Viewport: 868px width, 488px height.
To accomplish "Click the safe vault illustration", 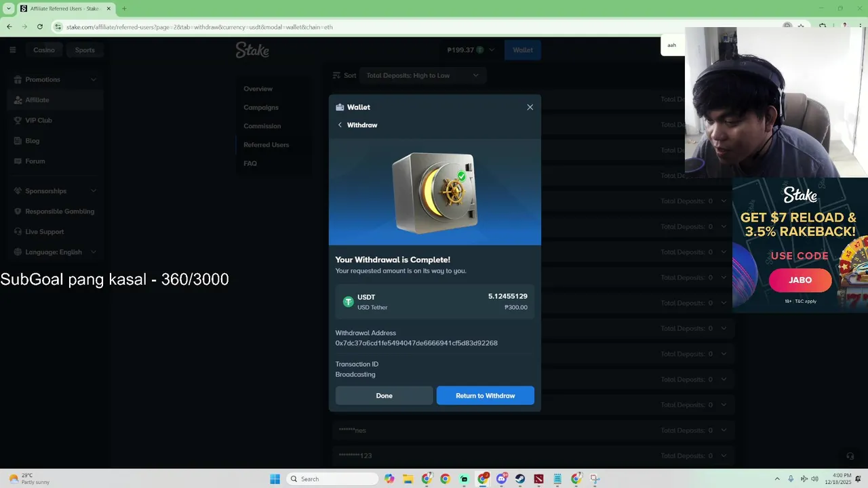I will coord(435,192).
